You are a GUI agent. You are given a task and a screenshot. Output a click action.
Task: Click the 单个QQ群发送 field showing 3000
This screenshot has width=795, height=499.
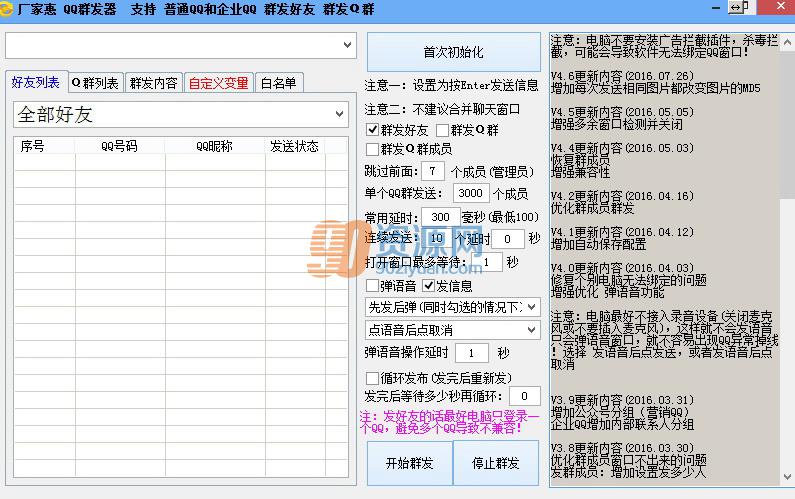click(x=471, y=193)
